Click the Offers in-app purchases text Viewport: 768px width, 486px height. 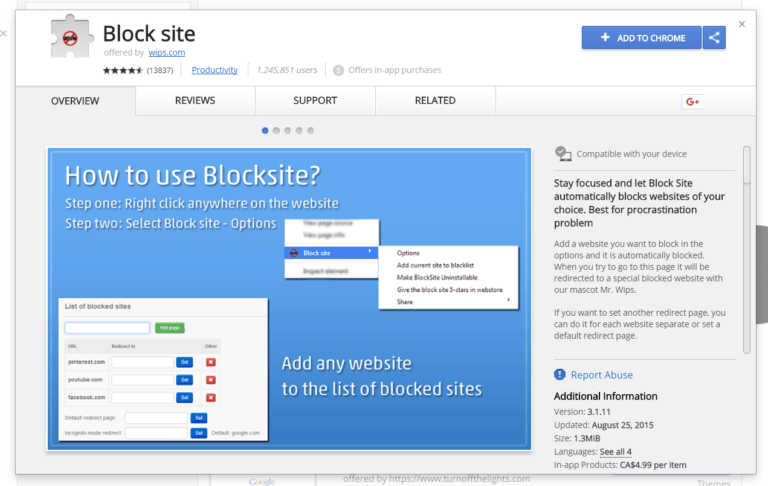point(395,70)
